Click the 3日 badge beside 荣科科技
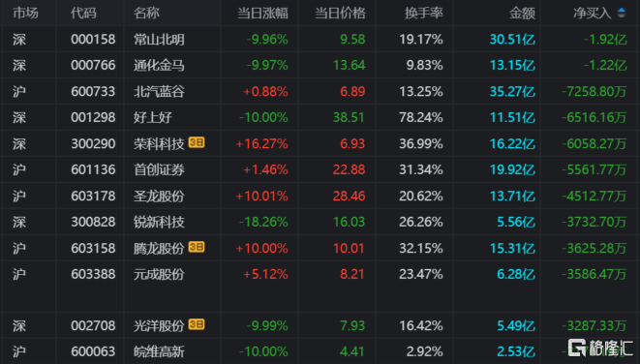 [x=197, y=142]
